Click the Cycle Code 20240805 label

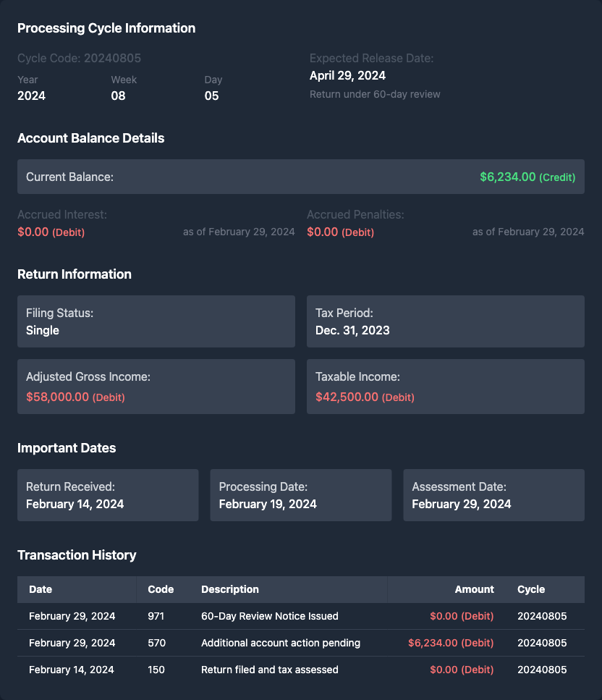[79, 58]
